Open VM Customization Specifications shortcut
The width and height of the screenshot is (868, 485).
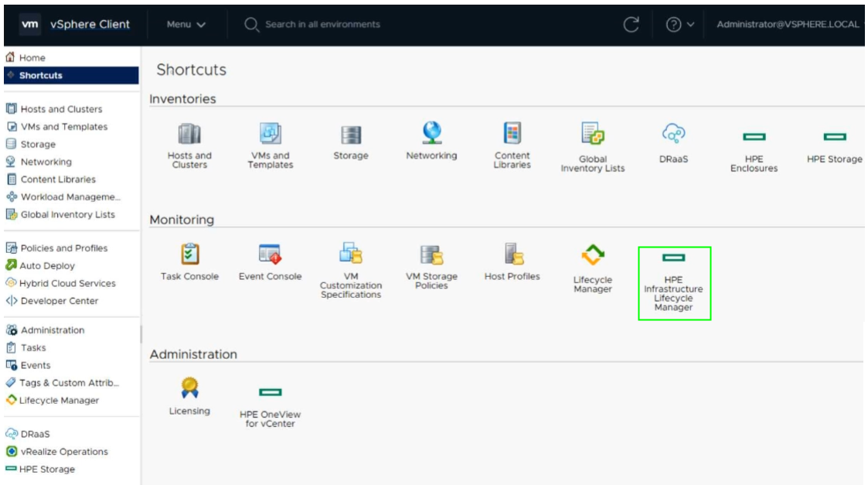click(351, 271)
